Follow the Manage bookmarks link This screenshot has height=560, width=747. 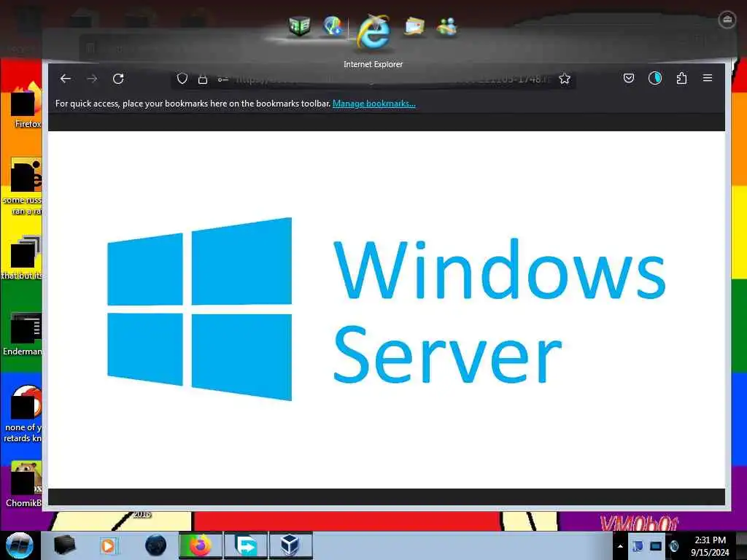[x=374, y=104]
